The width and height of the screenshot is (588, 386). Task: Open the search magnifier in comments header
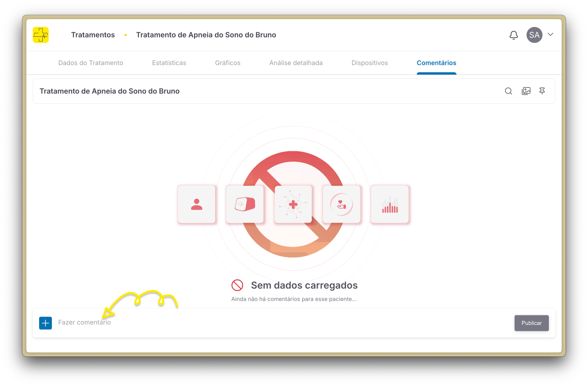pyautogui.click(x=508, y=91)
